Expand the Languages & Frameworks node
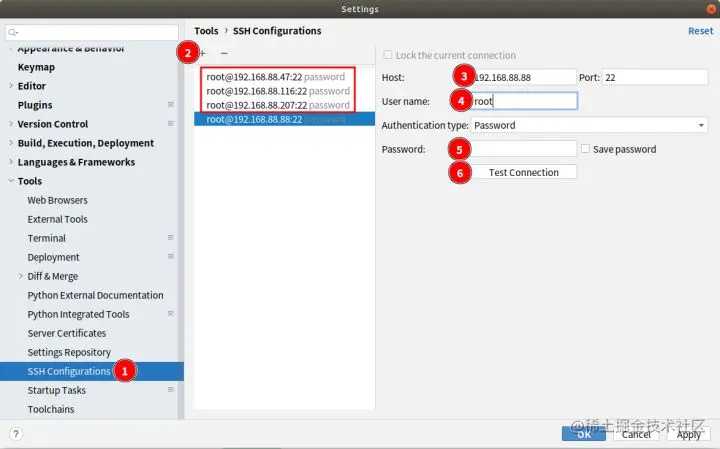The height and width of the screenshot is (449, 720). 11,162
